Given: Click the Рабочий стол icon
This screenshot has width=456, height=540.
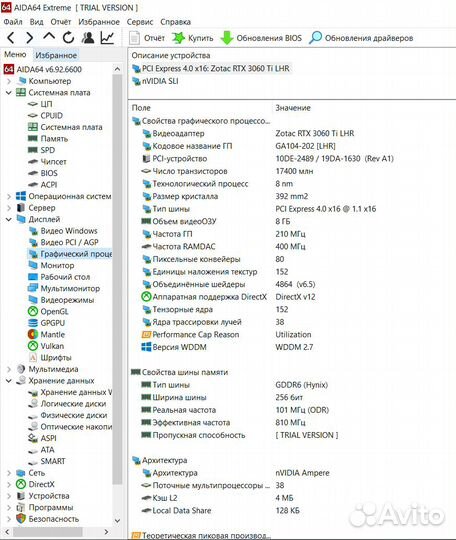Looking at the screenshot, I should click(33, 277).
